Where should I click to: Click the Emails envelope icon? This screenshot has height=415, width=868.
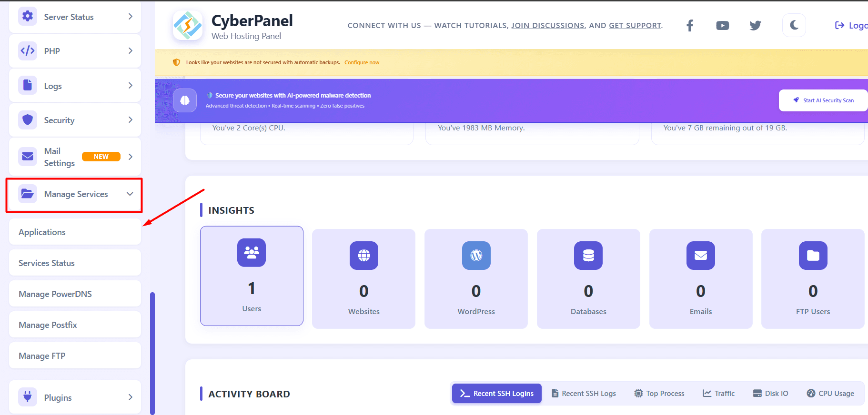click(x=700, y=256)
